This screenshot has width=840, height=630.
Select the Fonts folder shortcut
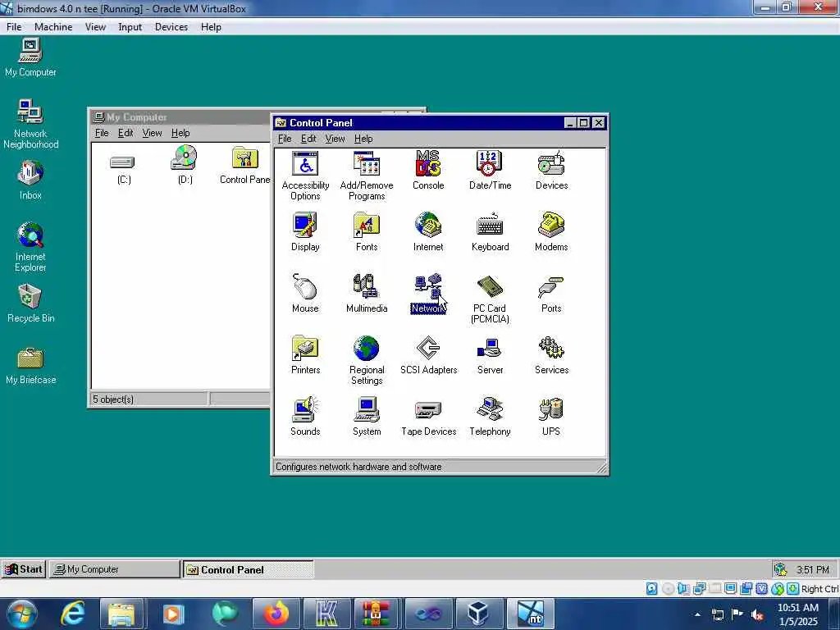(367, 231)
